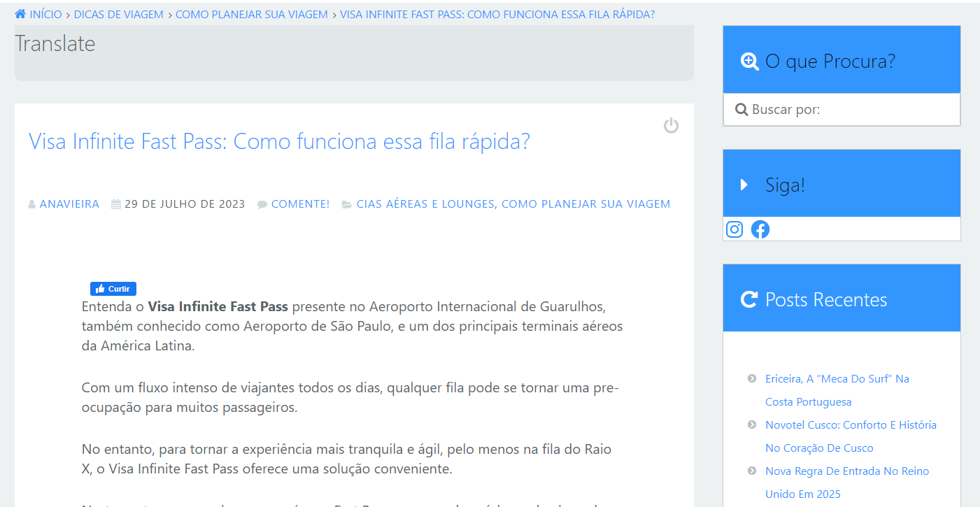Click the triangle icon beside Siga!
The image size is (980, 507).
coord(744,185)
